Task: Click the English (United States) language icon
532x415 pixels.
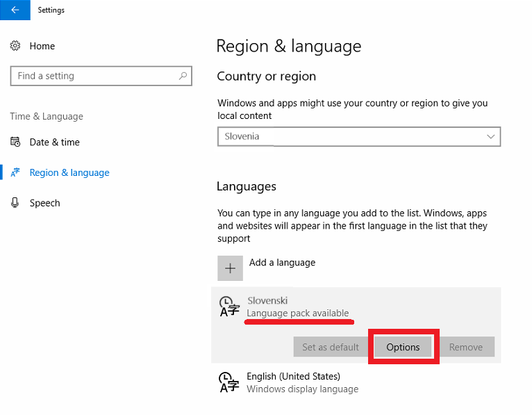Action: pos(229,382)
